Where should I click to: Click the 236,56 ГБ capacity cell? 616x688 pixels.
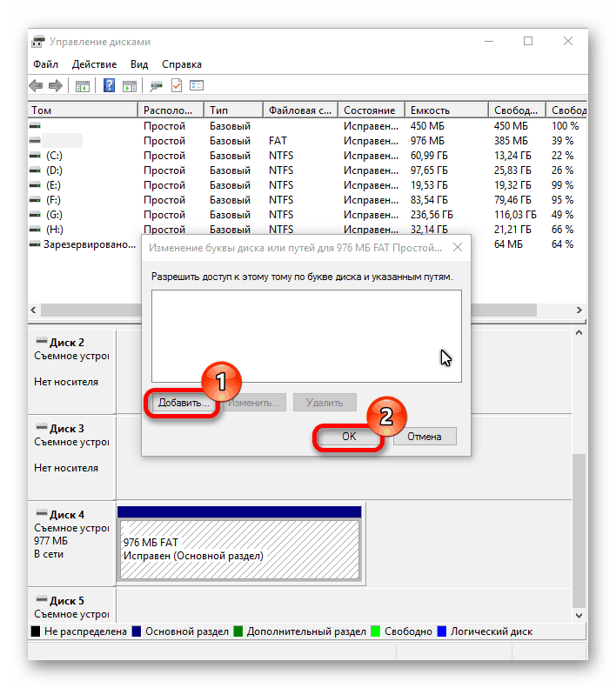(x=432, y=215)
